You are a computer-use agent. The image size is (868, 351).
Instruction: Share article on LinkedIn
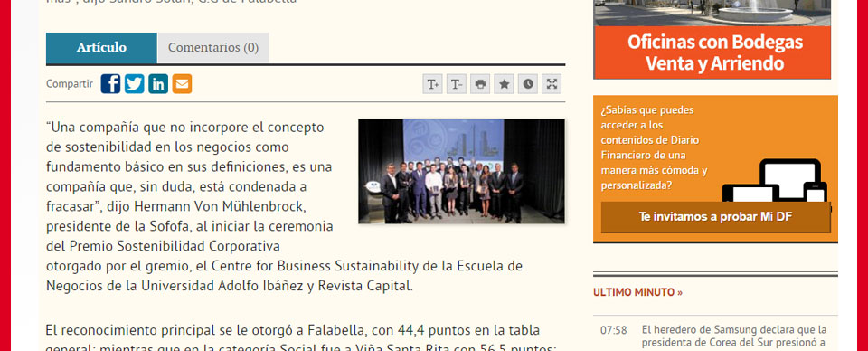coord(158,83)
